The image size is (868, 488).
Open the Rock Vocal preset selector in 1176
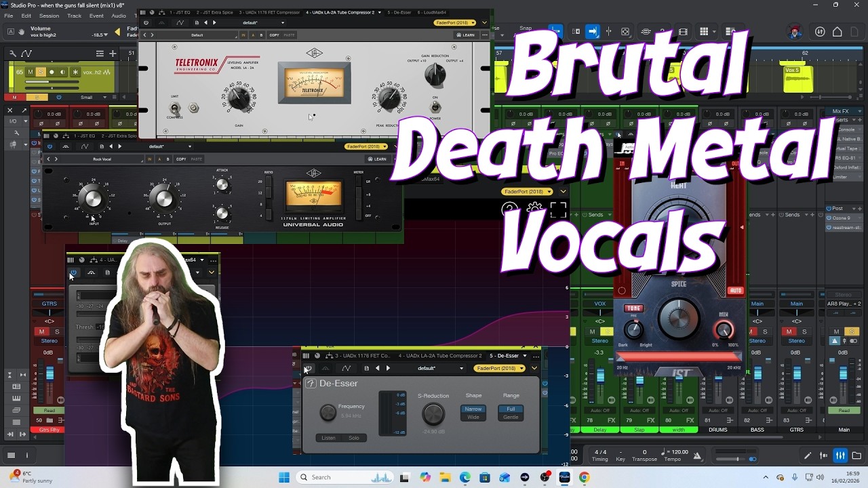[102, 159]
